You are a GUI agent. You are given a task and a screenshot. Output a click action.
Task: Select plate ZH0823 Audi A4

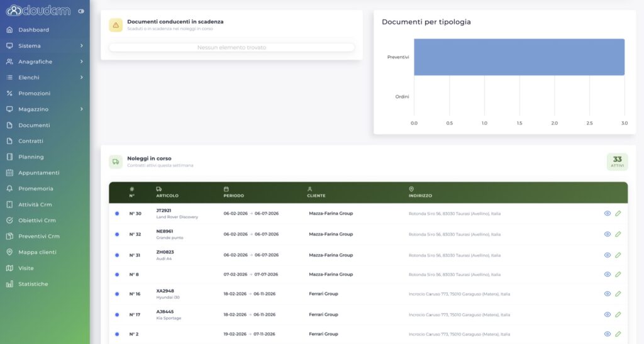pos(165,255)
